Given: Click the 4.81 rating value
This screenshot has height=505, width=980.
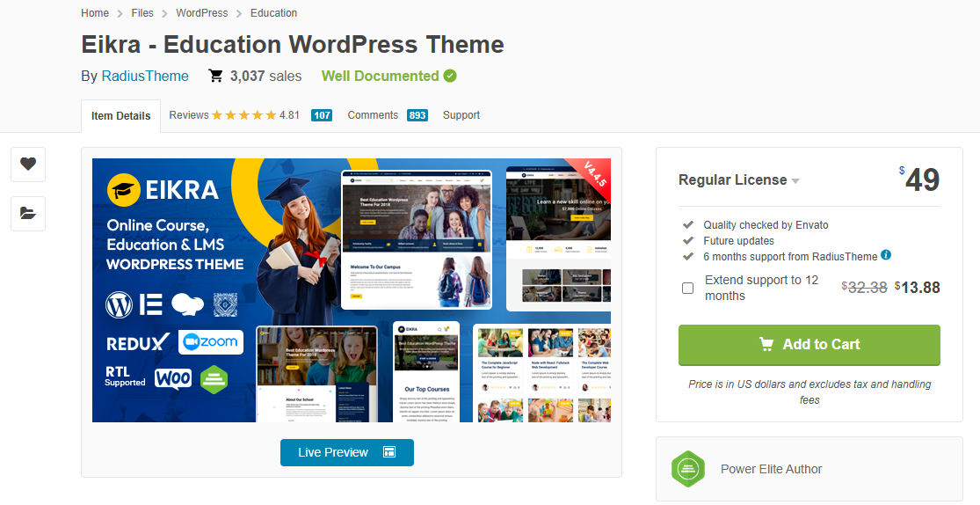Looking at the screenshot, I should [289, 115].
